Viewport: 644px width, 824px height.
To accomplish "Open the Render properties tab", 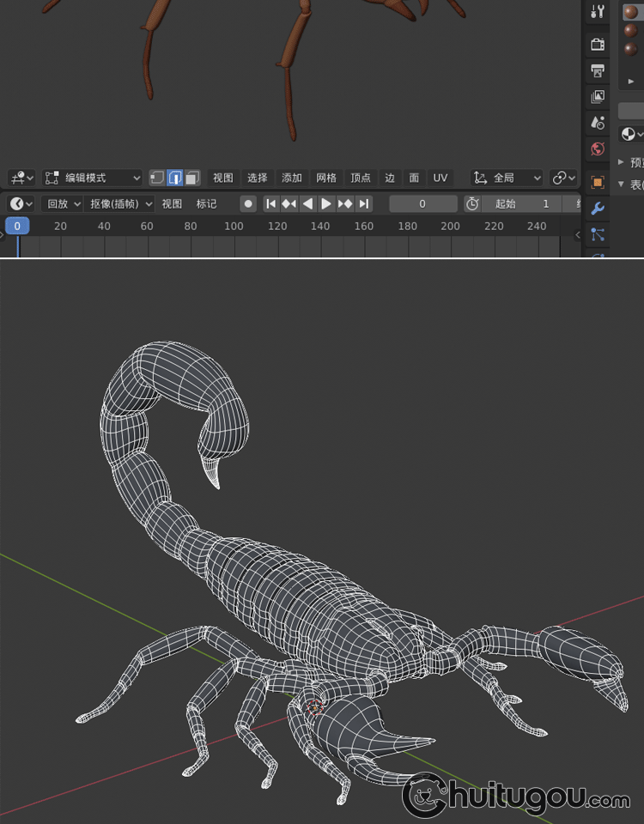I will [x=598, y=44].
